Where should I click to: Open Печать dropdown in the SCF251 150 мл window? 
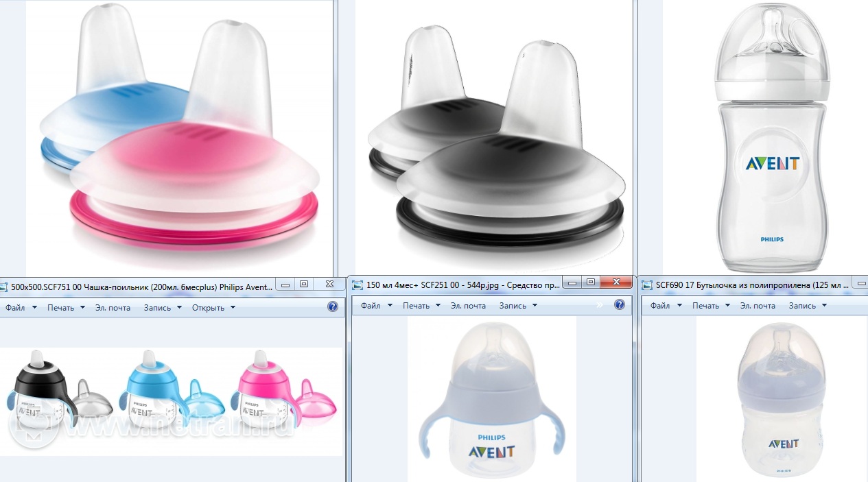tap(421, 306)
